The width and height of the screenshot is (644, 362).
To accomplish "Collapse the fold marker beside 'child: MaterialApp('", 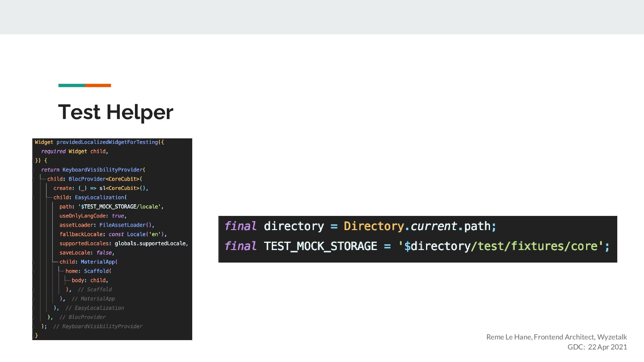I will pyautogui.click(x=33, y=262).
